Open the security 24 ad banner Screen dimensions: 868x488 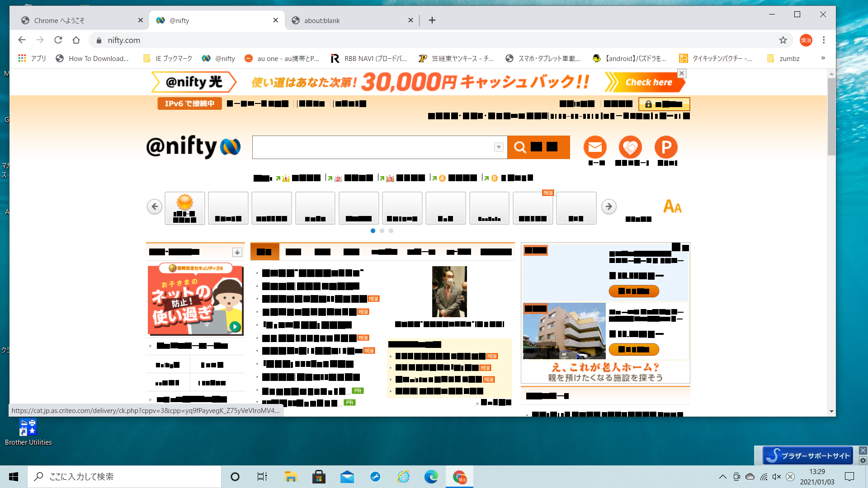[195, 299]
